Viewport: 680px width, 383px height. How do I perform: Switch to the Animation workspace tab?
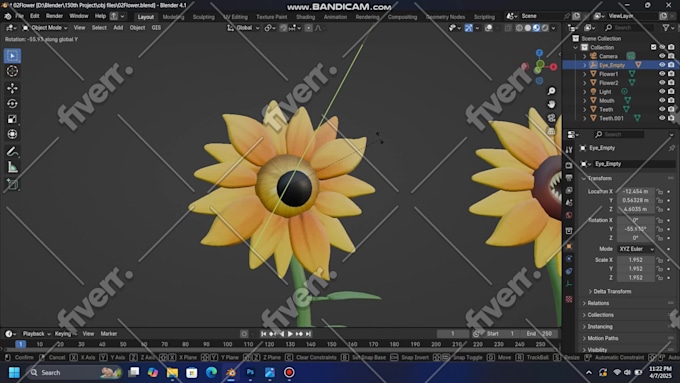(x=335, y=17)
